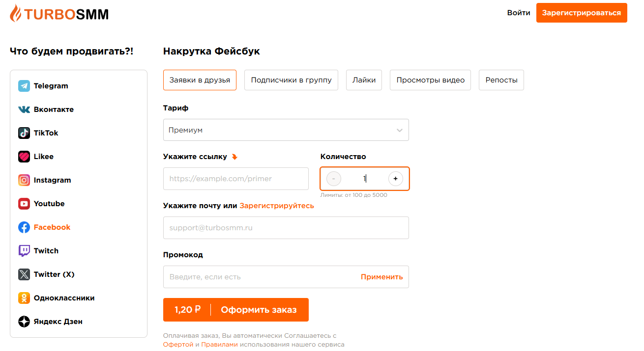Open Instagram promotion page
The height and width of the screenshot is (351, 644).
click(x=52, y=180)
